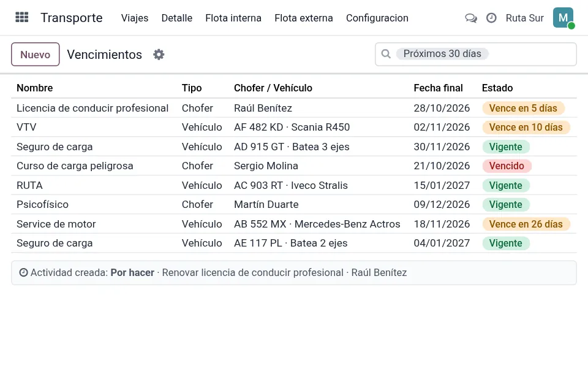
Task: Click the Vence en 10 días badge
Action: [526, 128]
